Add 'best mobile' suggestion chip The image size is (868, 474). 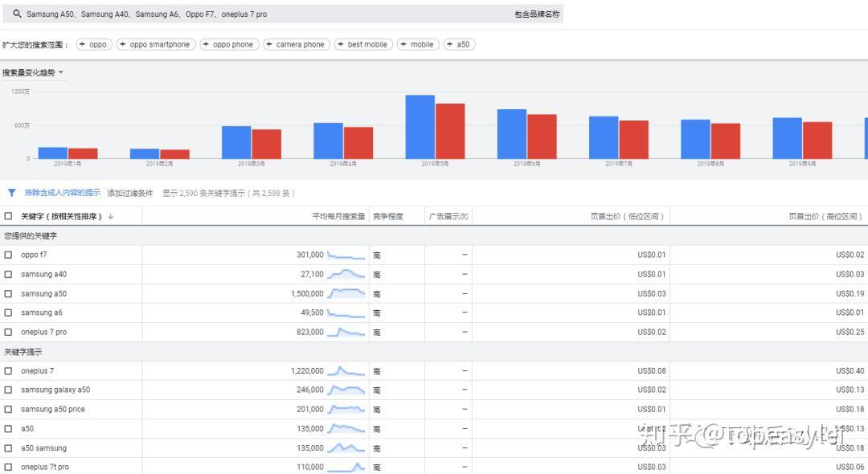click(x=364, y=44)
